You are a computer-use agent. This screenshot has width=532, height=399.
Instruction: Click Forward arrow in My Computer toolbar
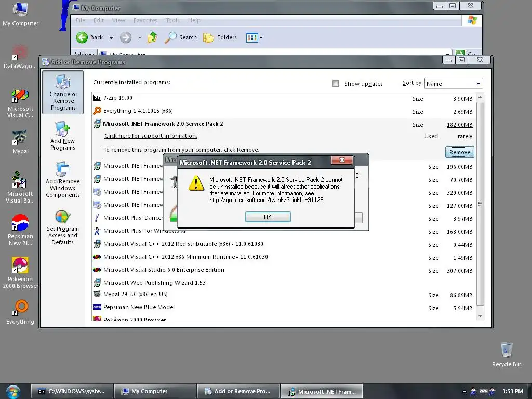click(126, 37)
